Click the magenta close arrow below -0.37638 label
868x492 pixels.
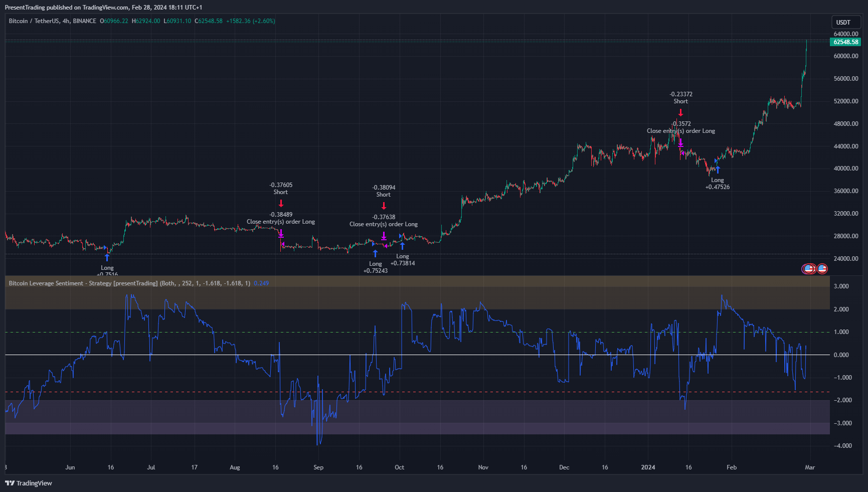[x=384, y=236]
